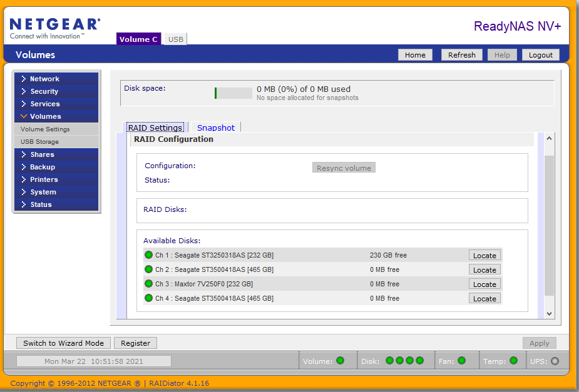The width and height of the screenshot is (579, 392).
Task: Click the Fan status LED indicator
Action: pos(462,361)
